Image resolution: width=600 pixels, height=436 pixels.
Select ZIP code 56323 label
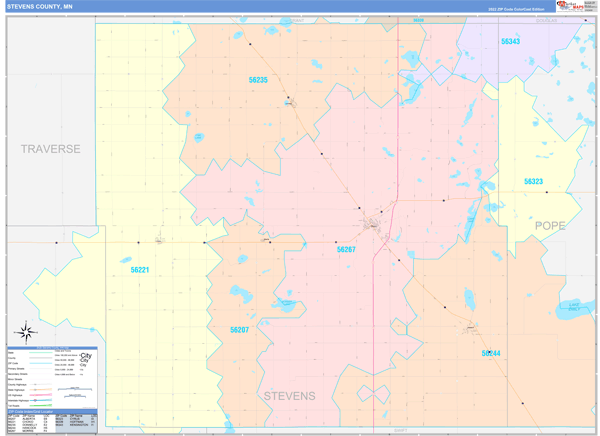(x=533, y=181)
